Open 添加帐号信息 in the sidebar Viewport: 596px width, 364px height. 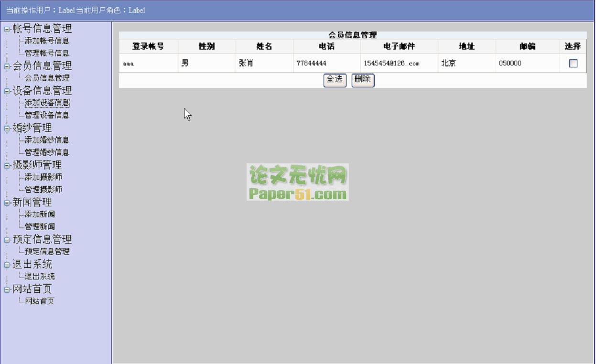coord(47,41)
